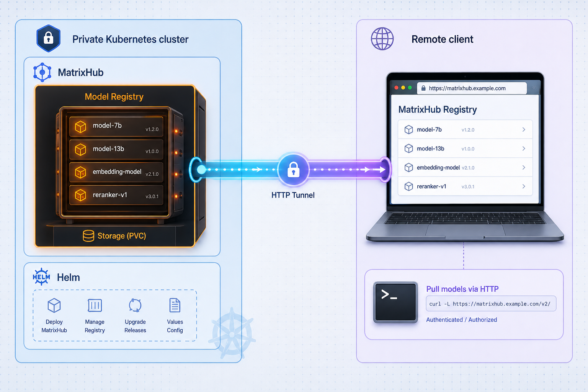Click cube icon next to model-7b in browser

(409, 129)
